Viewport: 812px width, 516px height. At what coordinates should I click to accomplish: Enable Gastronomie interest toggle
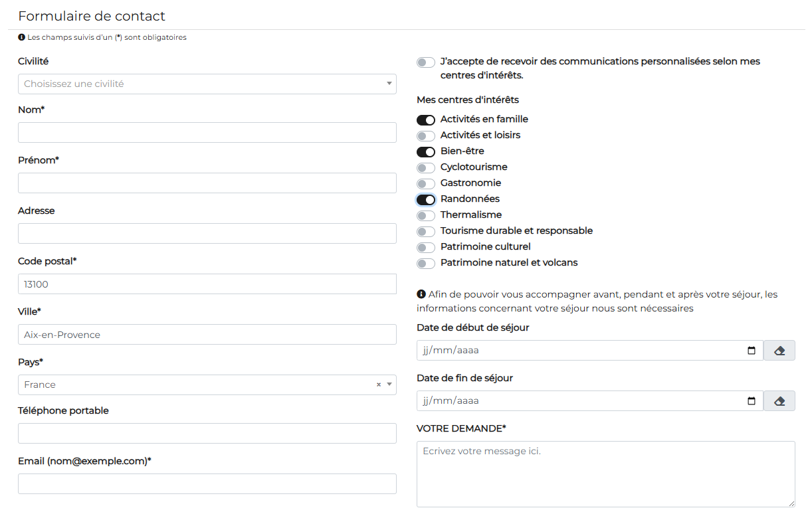(x=426, y=184)
